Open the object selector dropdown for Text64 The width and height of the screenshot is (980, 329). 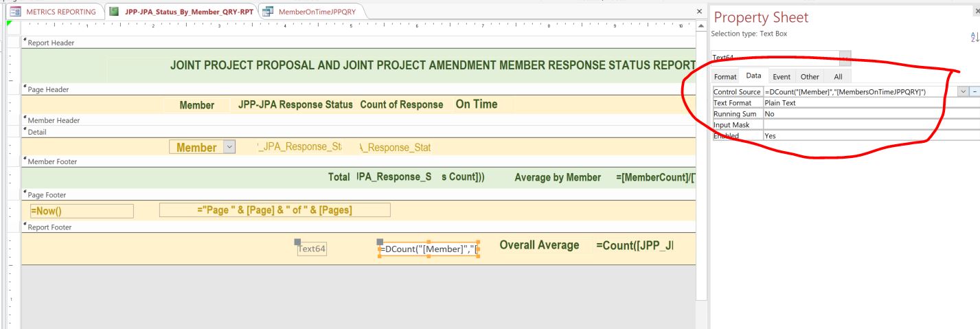(845, 58)
